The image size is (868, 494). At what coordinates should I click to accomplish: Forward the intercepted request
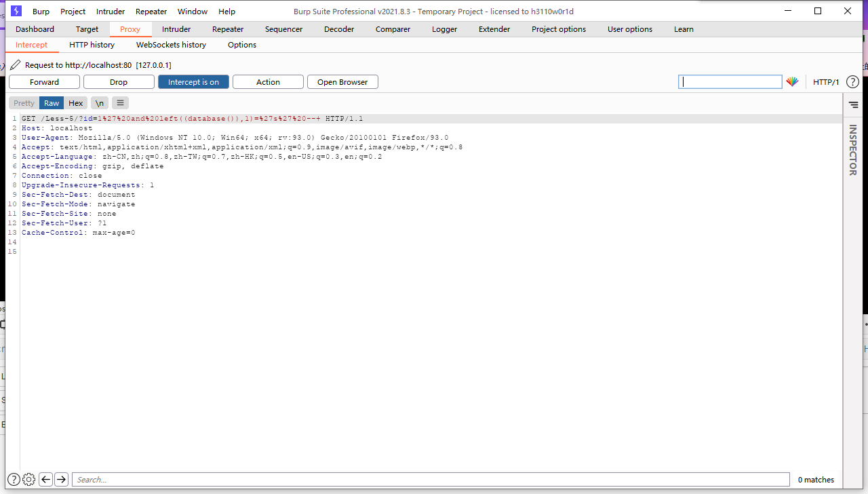pos(44,82)
